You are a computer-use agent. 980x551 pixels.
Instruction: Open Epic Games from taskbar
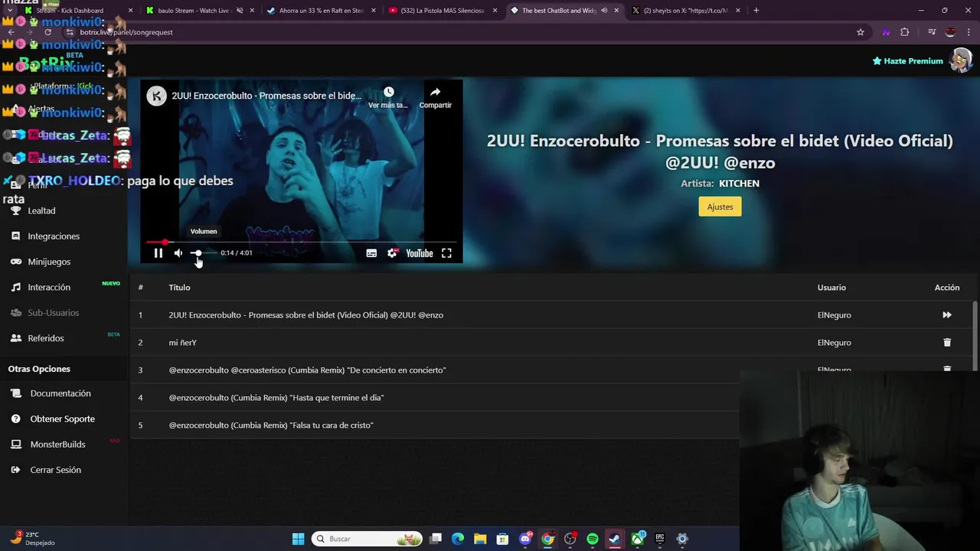click(660, 539)
